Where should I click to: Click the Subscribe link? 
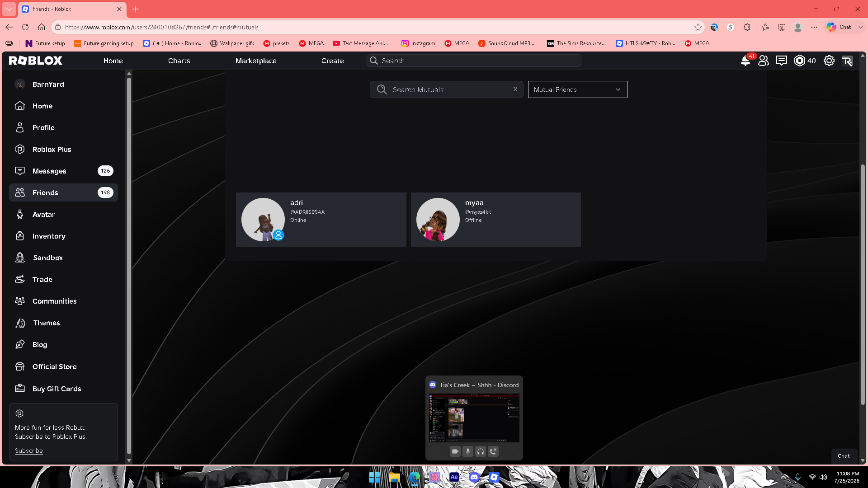28,450
